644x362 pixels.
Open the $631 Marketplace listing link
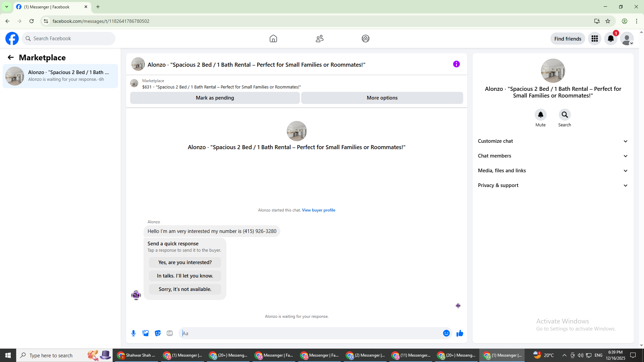(221, 87)
